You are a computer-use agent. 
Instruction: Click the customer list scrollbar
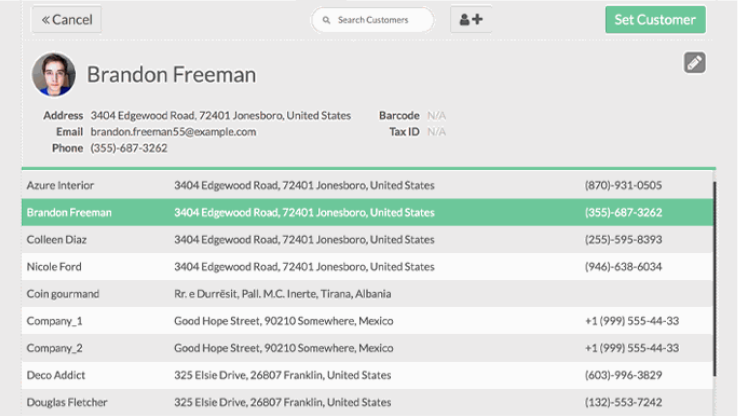pos(714,280)
